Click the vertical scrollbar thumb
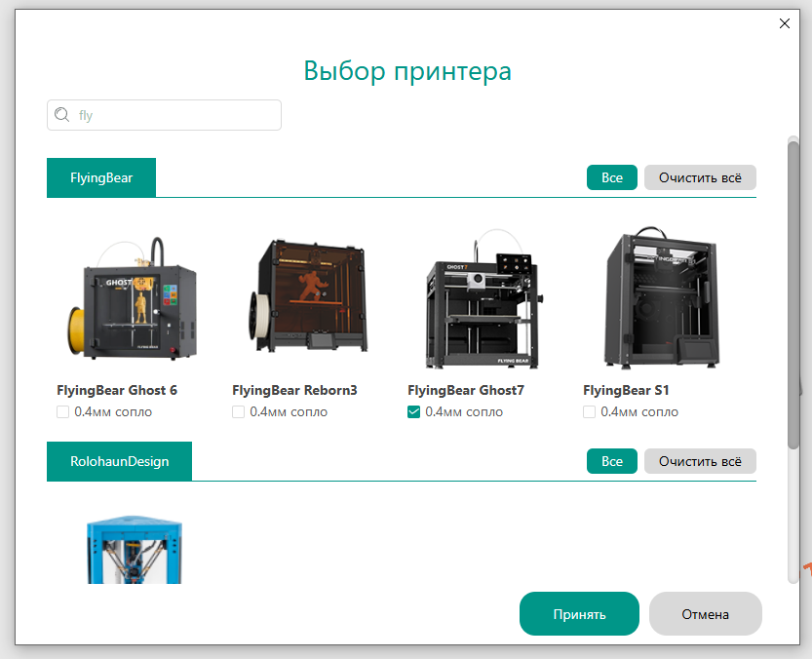The height and width of the screenshot is (659, 812). [x=793, y=295]
